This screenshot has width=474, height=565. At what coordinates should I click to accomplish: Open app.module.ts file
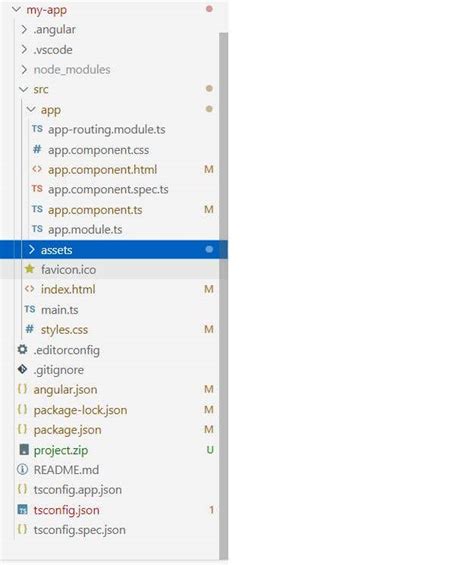point(85,230)
